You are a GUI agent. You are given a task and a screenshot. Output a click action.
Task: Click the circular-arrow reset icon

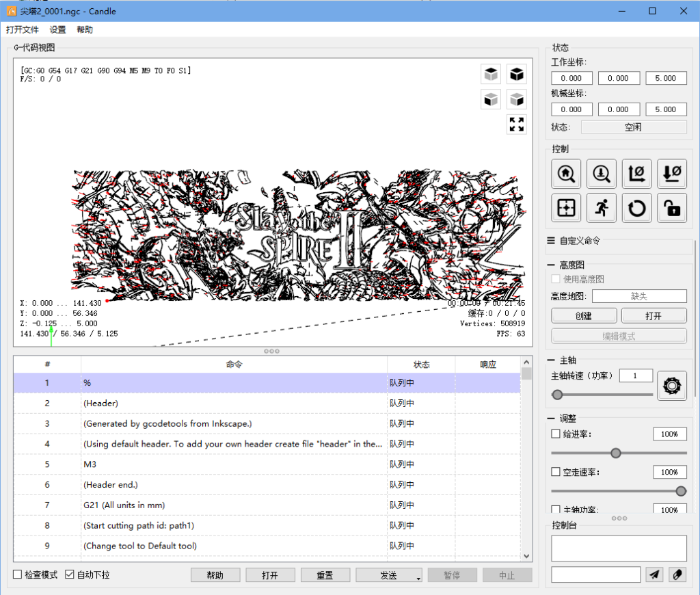point(637,208)
